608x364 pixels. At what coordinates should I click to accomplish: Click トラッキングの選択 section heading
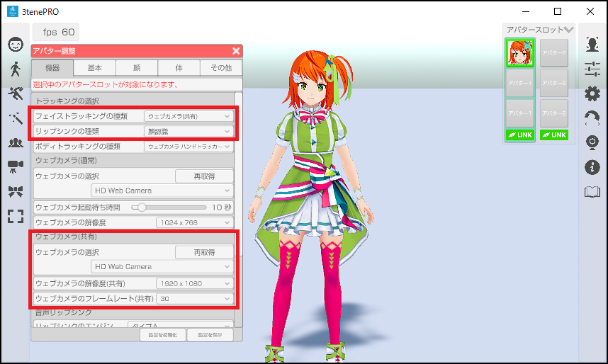pos(67,101)
